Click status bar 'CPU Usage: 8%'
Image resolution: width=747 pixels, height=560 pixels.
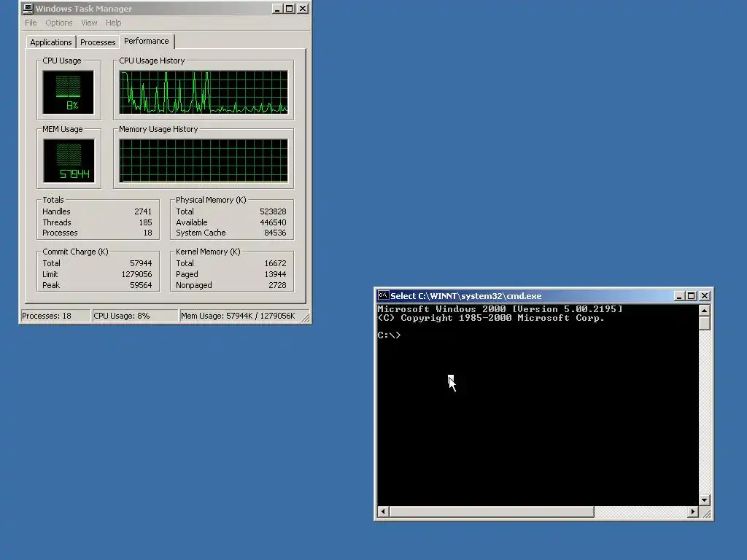coord(135,316)
